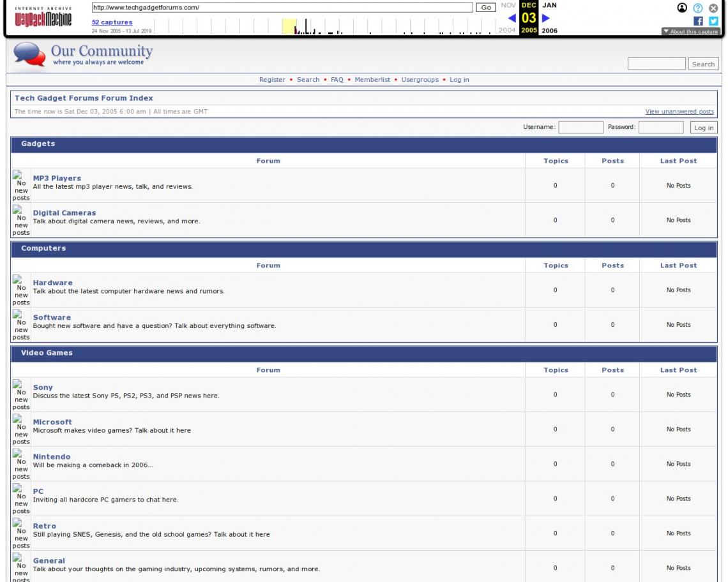The width and height of the screenshot is (728, 582).
Task: Click the Nintendo forum no-new-posts icon
Action: (x=21, y=464)
